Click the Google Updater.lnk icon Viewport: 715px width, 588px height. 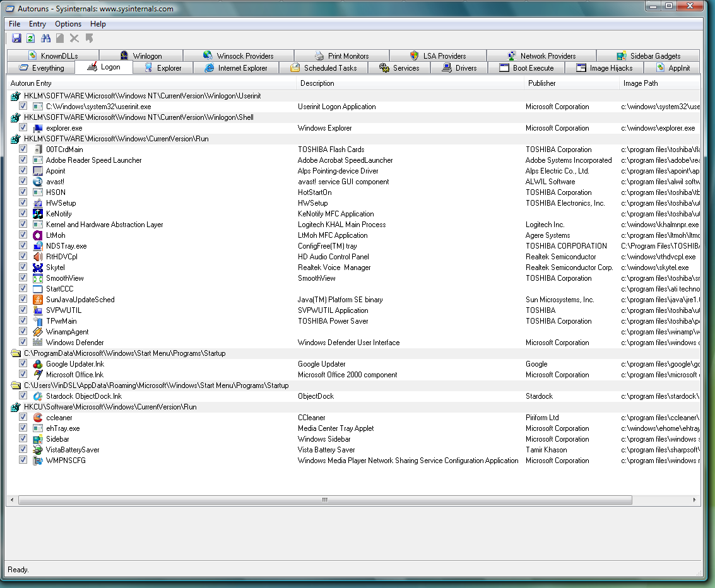pyautogui.click(x=38, y=364)
